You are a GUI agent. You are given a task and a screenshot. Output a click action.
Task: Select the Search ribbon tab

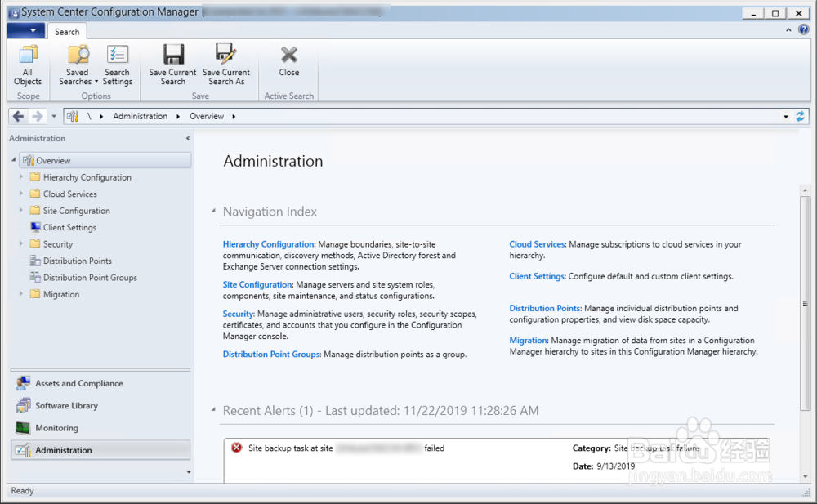tap(67, 32)
